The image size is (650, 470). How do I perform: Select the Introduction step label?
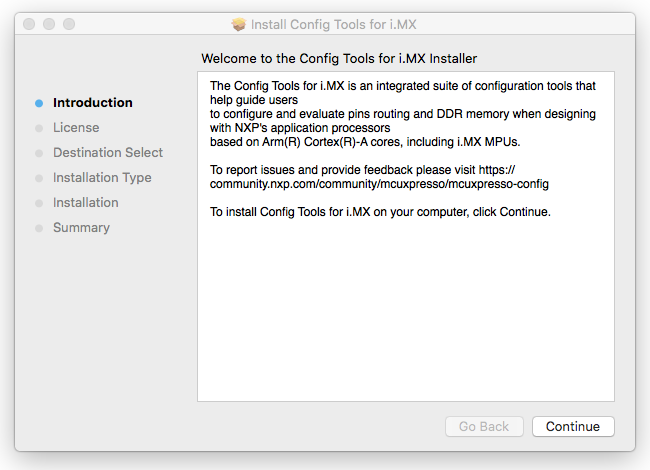coord(93,102)
